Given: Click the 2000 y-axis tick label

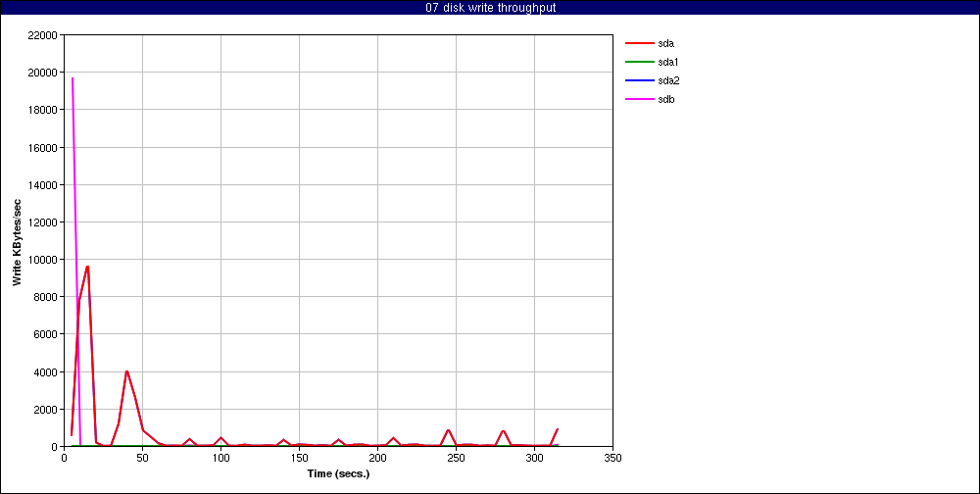Looking at the screenshot, I should [x=46, y=410].
